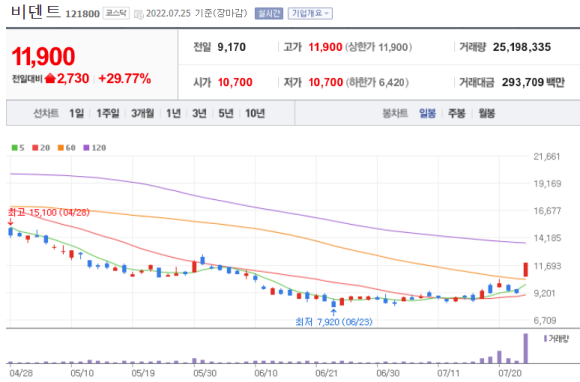This screenshot has height=382, width=580.
Task: Switch to 월봉 monthly candle chart
Action: click(x=486, y=113)
